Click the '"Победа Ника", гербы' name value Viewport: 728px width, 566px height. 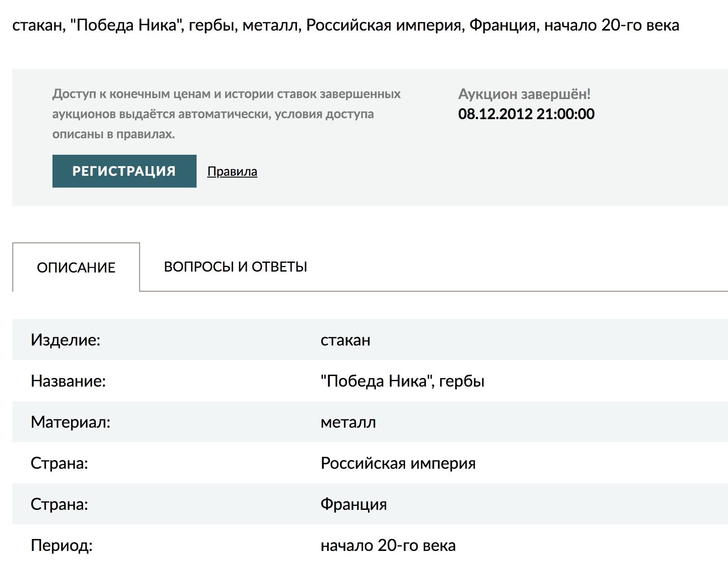click(x=402, y=381)
